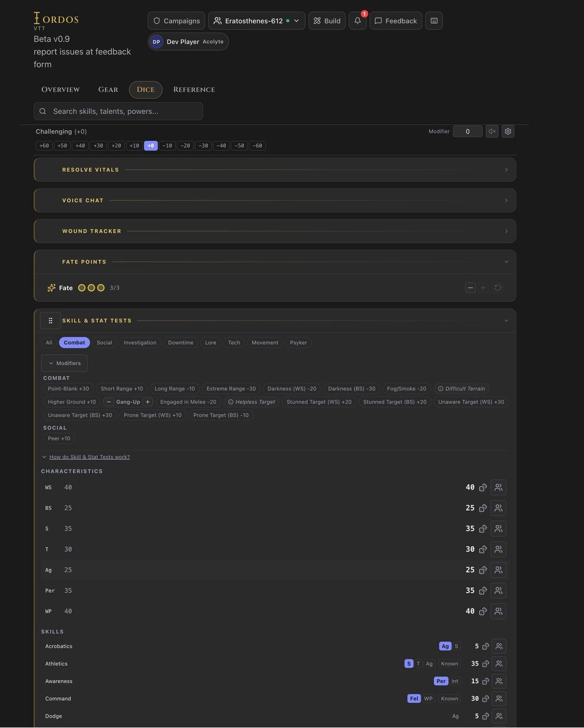Open dice settings gear icon
Image resolution: width=584 pixels, height=728 pixels.
click(508, 132)
